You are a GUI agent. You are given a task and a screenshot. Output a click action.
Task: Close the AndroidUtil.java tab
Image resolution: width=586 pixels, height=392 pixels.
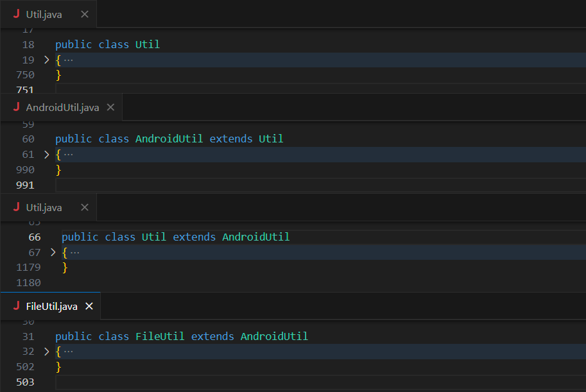(x=110, y=107)
